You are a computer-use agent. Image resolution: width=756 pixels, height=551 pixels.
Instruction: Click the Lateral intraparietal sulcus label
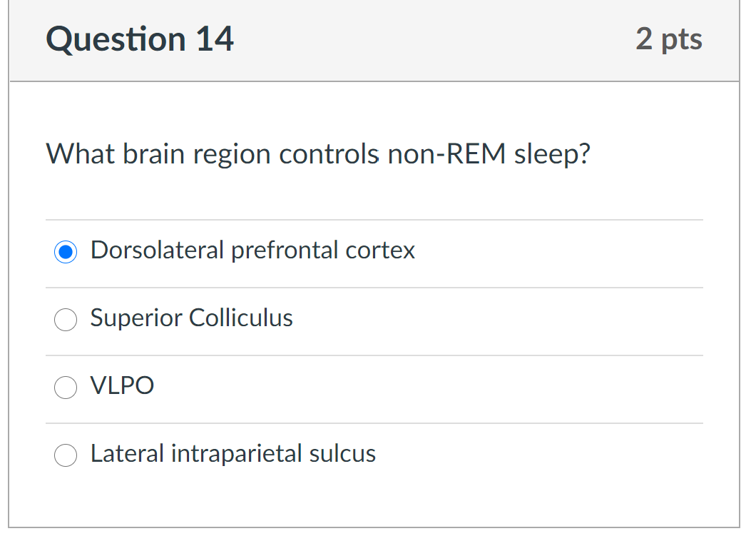pos(233,453)
